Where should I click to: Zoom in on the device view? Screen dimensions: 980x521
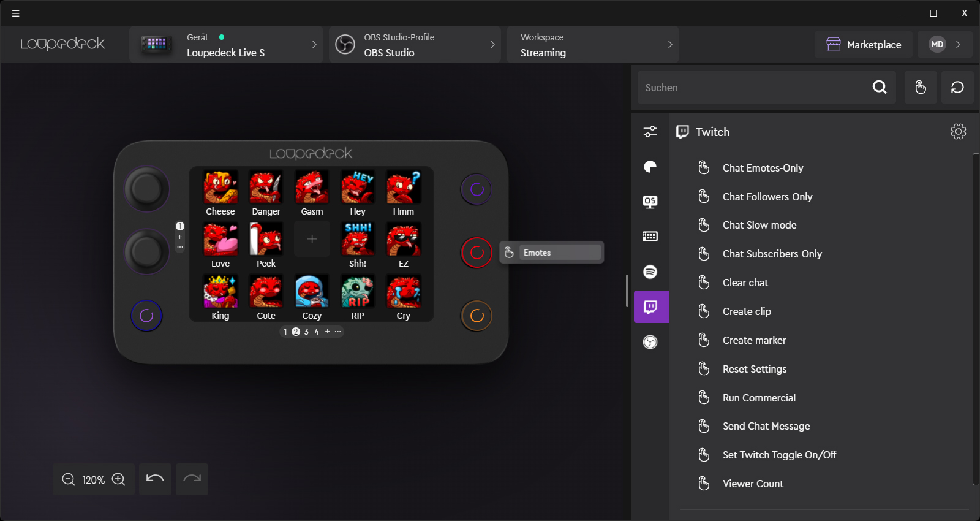(x=119, y=479)
